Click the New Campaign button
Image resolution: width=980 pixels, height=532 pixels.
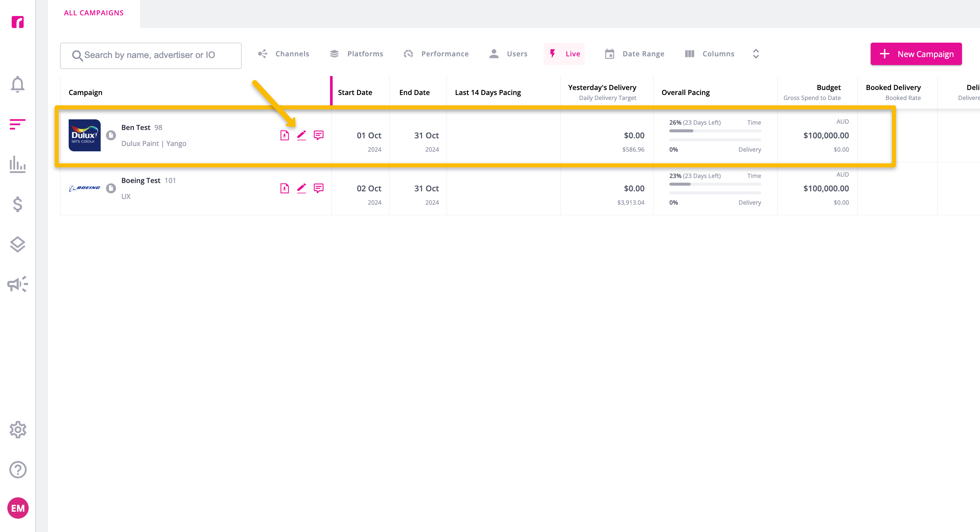tap(916, 54)
